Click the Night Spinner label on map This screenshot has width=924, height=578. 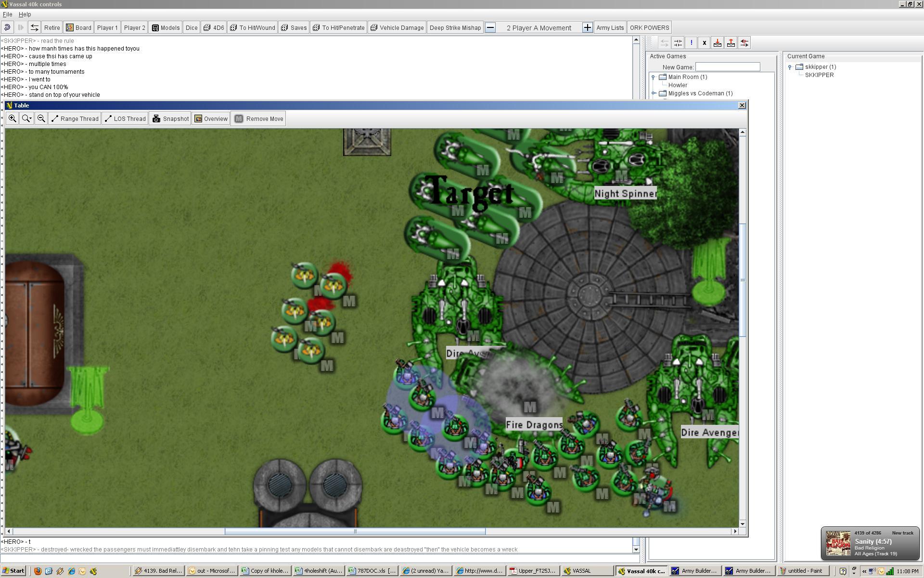626,193
